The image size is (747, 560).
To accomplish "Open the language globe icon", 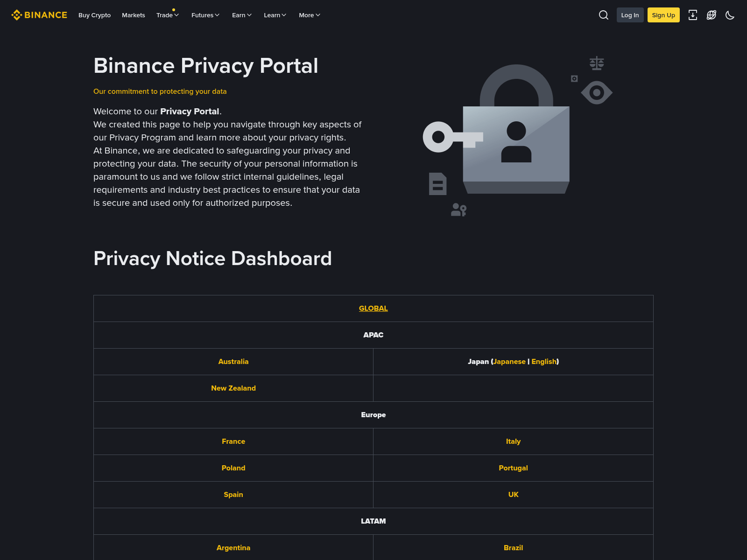I will click(712, 15).
